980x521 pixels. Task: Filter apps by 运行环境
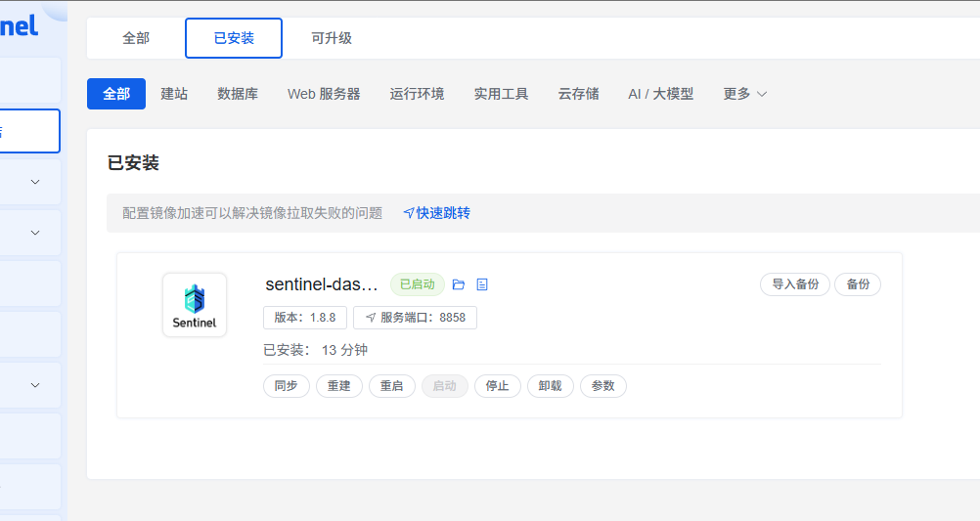tap(417, 94)
